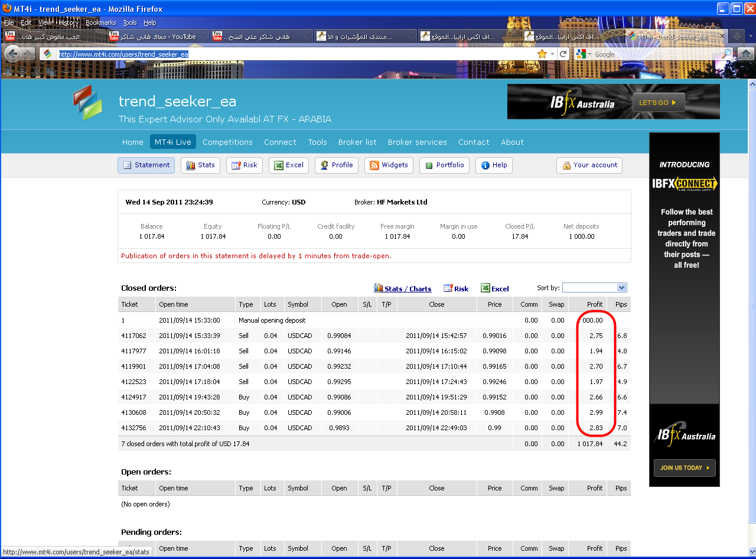Screen dimensions: 756x559
Task: Open the File menu
Action: [x=9, y=22]
